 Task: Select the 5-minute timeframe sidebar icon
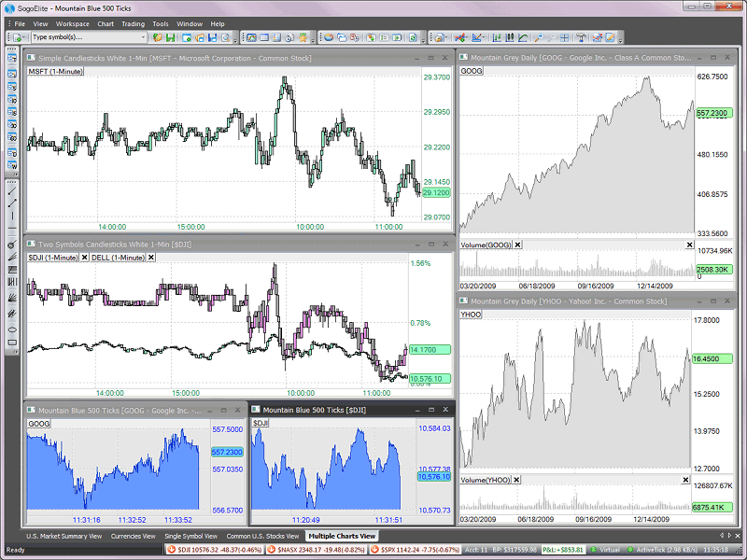coord(12,87)
